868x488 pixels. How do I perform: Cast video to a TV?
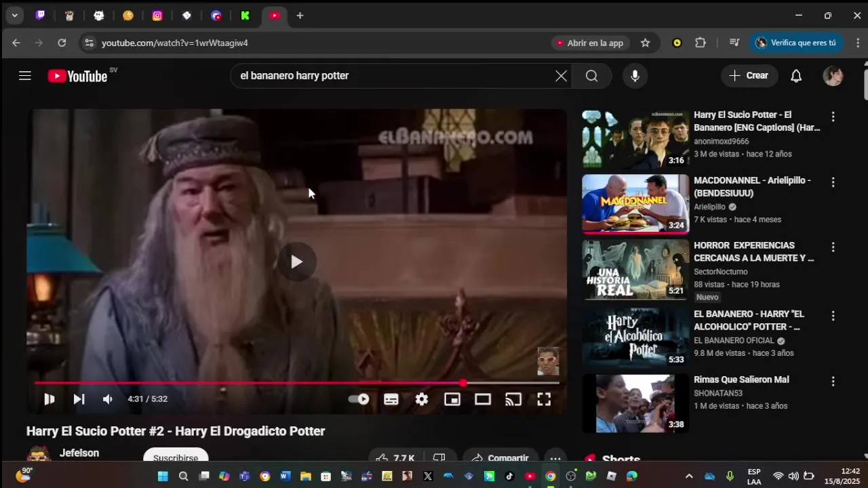click(513, 399)
